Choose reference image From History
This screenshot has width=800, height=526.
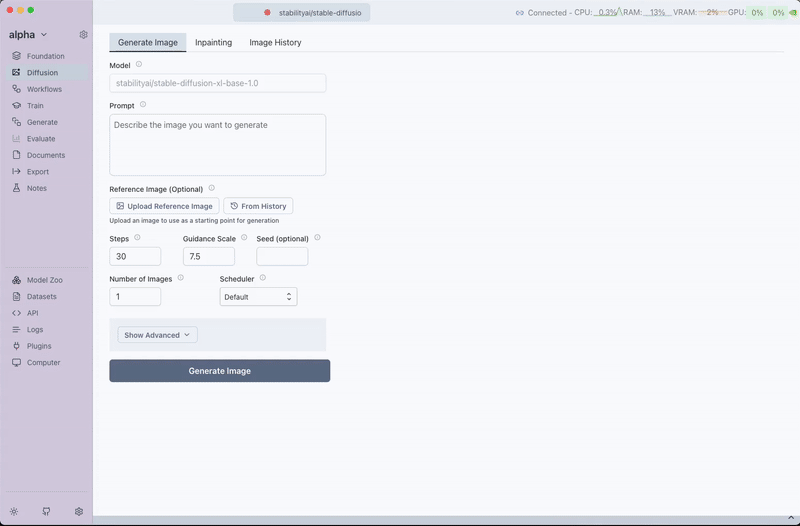coord(258,206)
